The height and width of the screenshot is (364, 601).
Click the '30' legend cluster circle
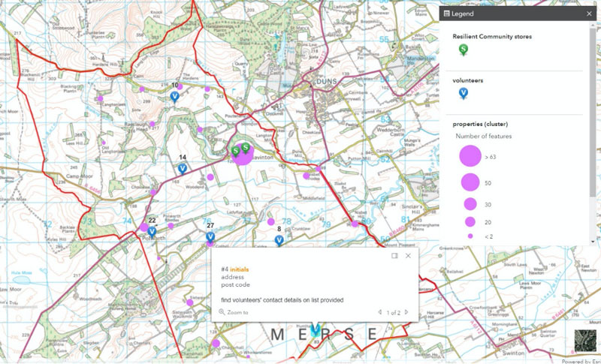[470, 204]
